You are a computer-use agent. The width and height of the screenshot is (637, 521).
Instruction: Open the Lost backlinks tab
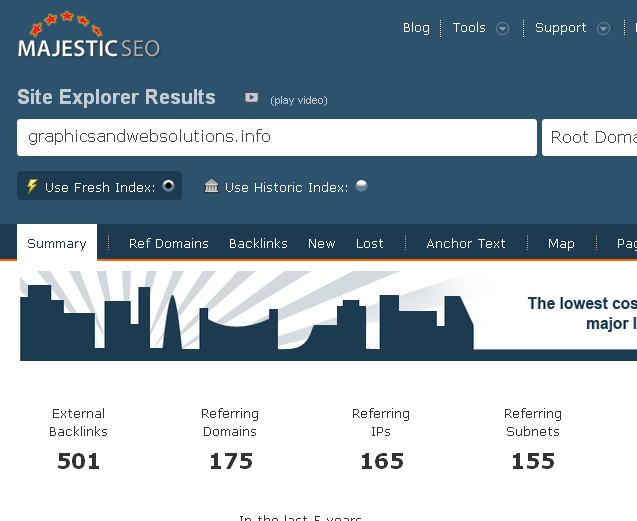click(x=370, y=243)
